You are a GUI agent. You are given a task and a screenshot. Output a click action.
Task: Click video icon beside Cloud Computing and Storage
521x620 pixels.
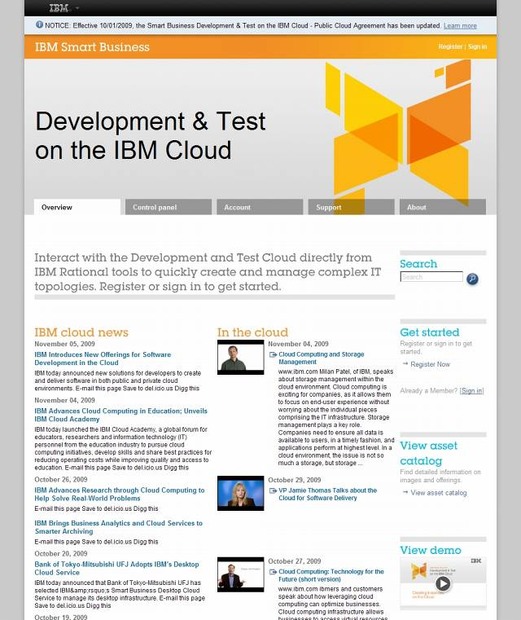pos(273,355)
